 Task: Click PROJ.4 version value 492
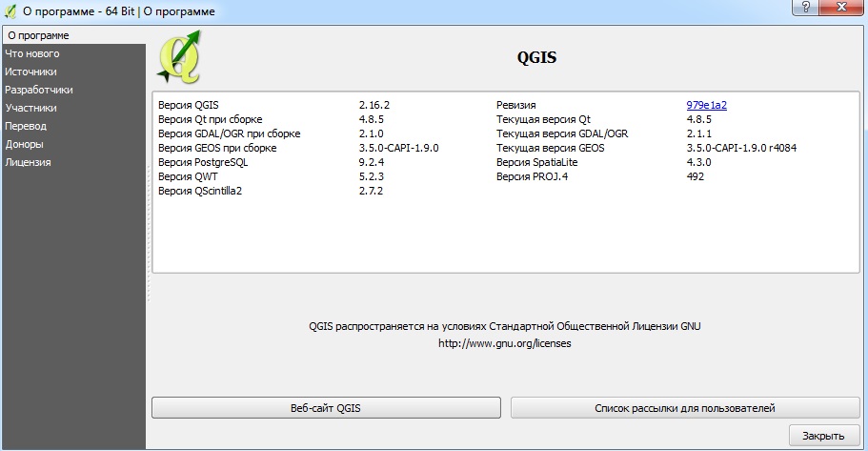696,176
